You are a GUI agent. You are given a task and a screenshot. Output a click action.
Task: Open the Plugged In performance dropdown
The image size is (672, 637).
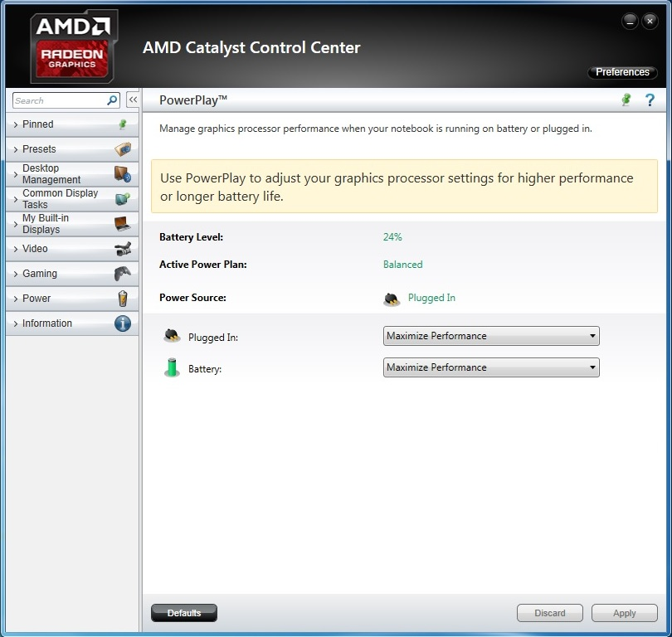(x=490, y=336)
